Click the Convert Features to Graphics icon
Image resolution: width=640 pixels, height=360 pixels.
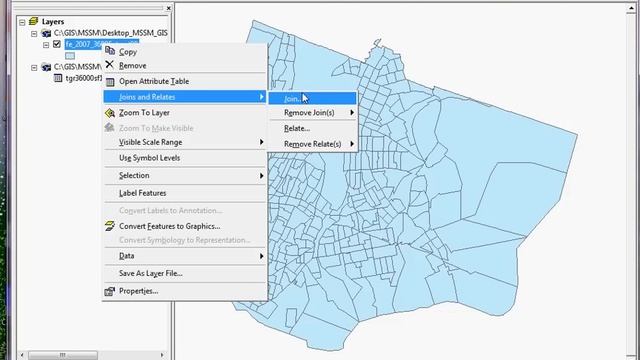click(110, 226)
